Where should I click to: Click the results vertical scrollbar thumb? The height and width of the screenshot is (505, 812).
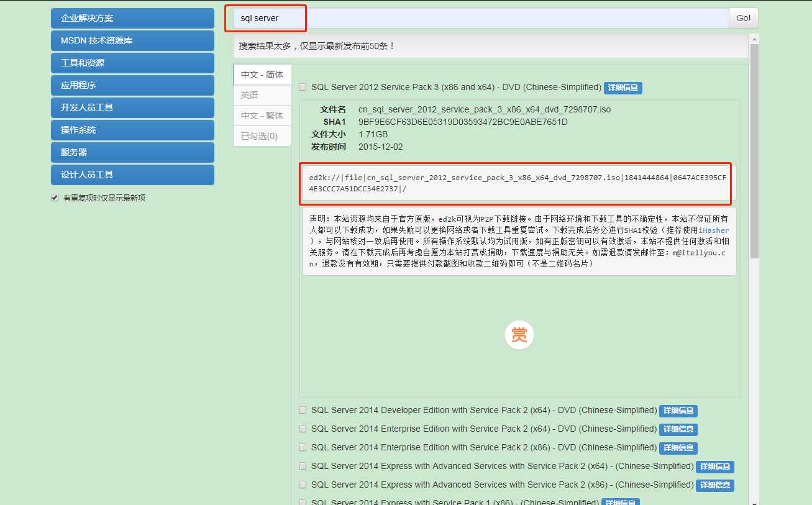point(754,151)
